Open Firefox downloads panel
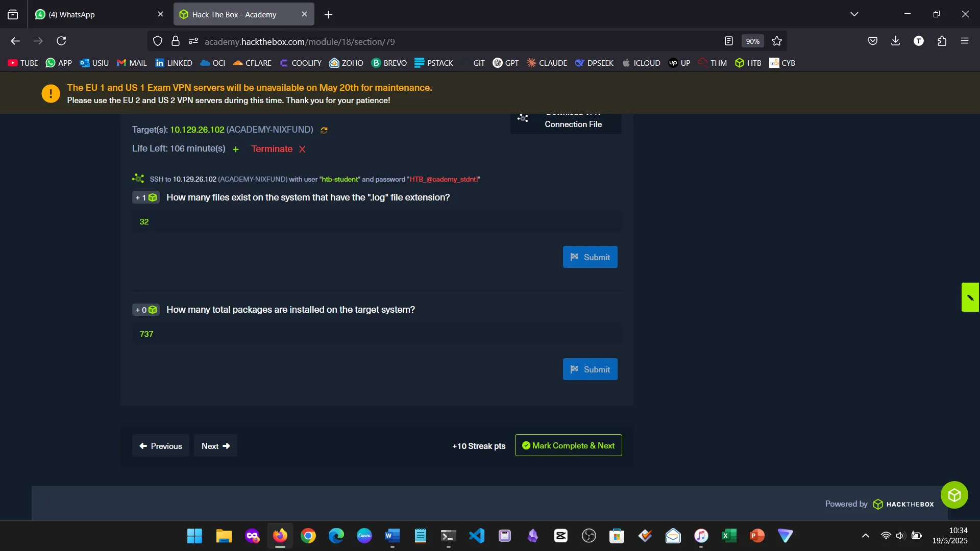The width and height of the screenshot is (980, 551). [895, 41]
